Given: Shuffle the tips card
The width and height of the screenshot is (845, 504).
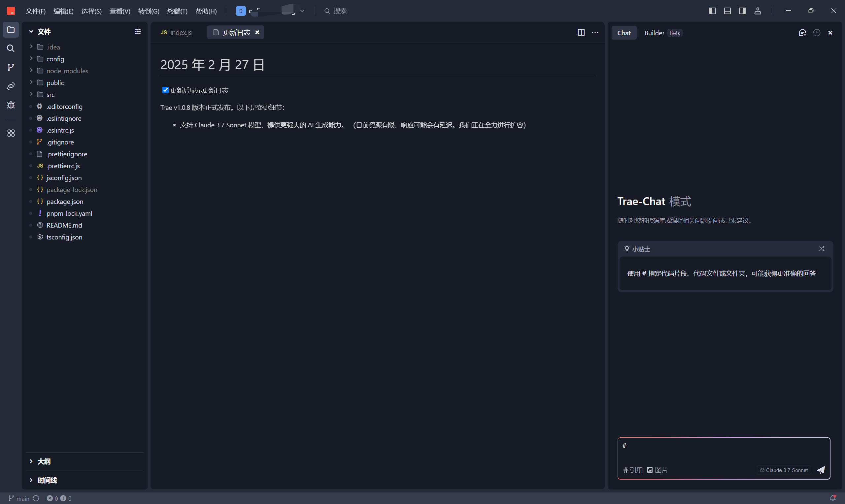Looking at the screenshot, I should (821, 249).
